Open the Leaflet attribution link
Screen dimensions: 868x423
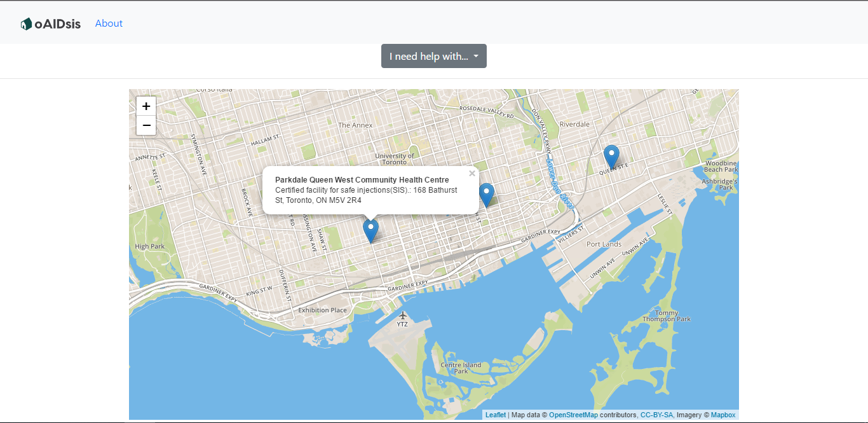(496, 415)
